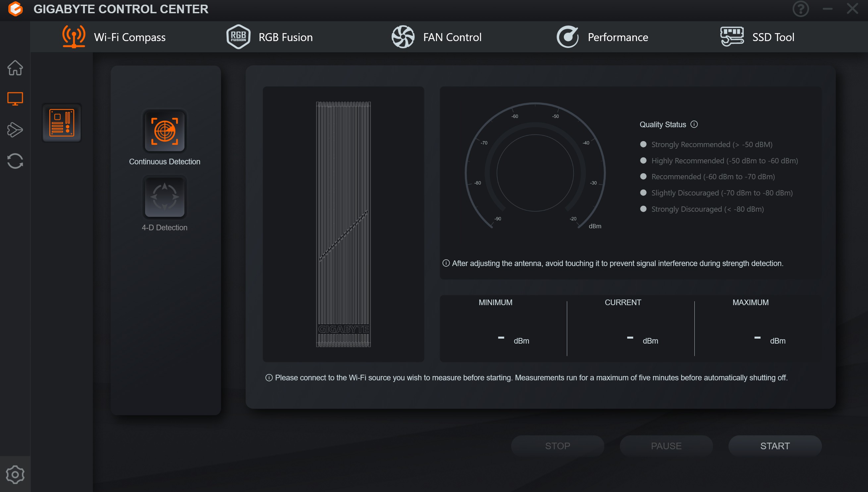This screenshot has height=492, width=868.
Task: Go to the Performance tab
Action: pos(602,37)
